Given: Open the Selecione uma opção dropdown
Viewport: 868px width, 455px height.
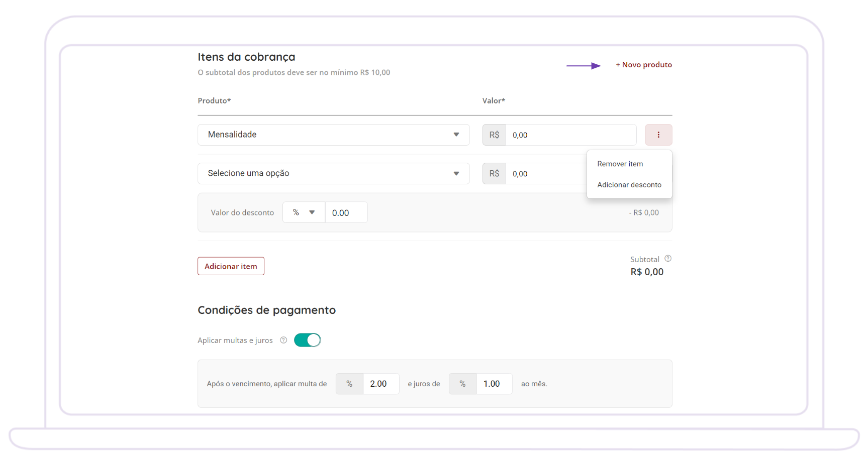Looking at the screenshot, I should coord(333,173).
